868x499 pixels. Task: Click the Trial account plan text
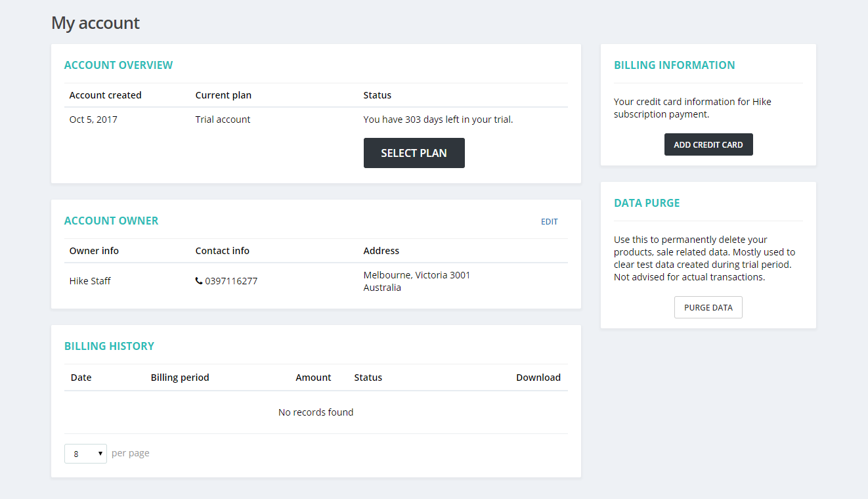tap(223, 119)
